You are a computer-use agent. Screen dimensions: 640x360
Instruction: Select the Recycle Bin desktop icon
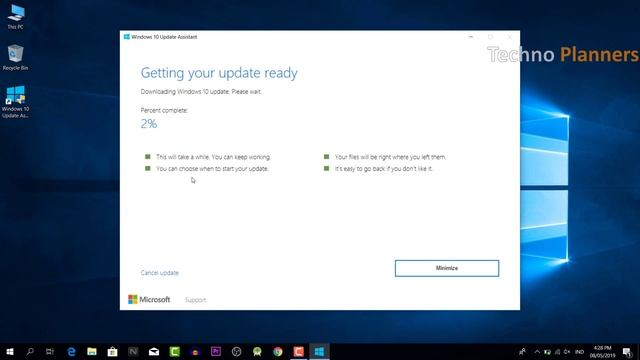[x=16, y=58]
